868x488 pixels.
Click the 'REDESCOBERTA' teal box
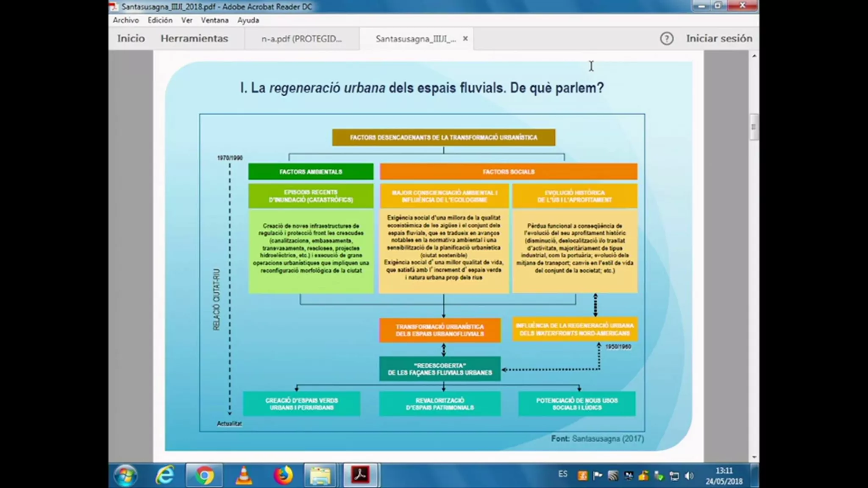click(x=440, y=369)
